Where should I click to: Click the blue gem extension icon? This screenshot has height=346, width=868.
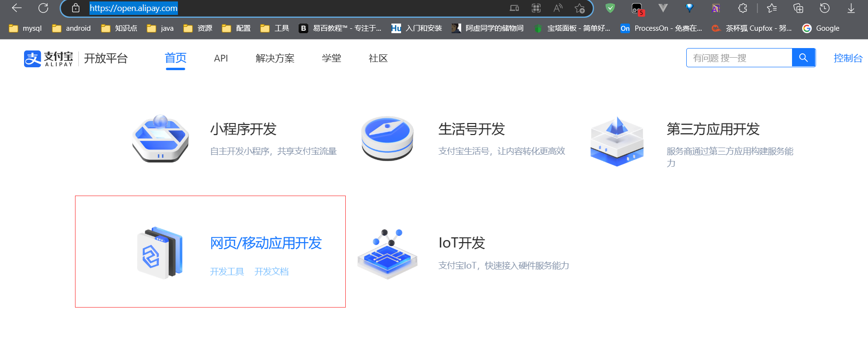(690, 8)
